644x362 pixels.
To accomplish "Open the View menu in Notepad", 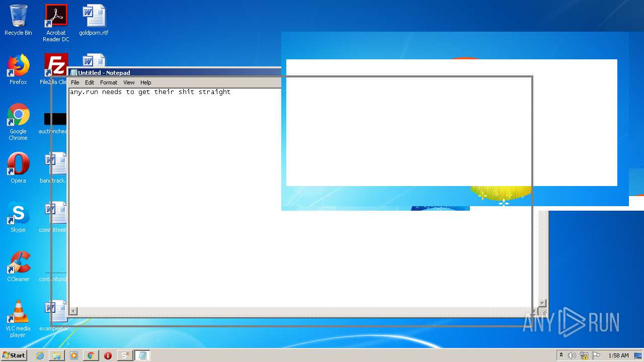I will point(129,82).
